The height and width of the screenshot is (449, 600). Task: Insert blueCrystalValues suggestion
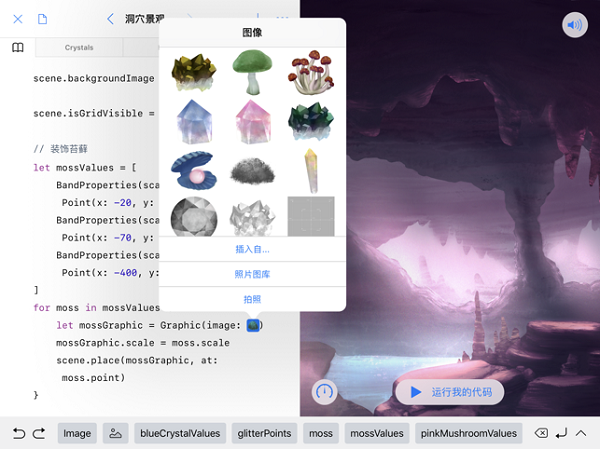180,433
